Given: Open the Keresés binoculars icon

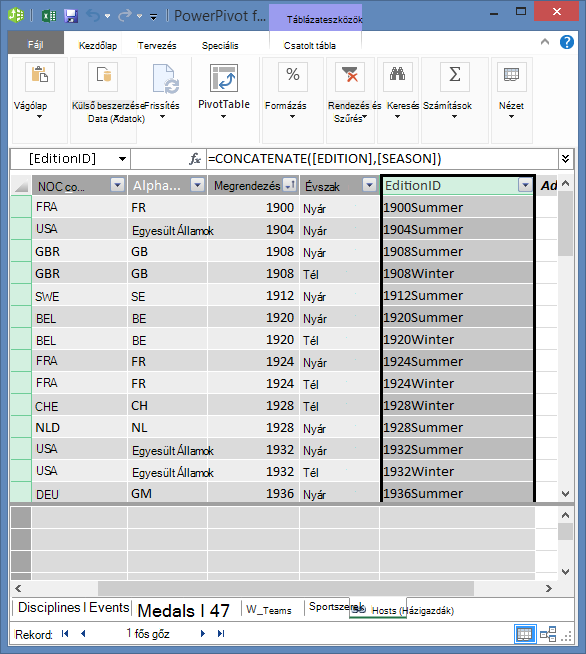Looking at the screenshot, I should tap(397, 76).
